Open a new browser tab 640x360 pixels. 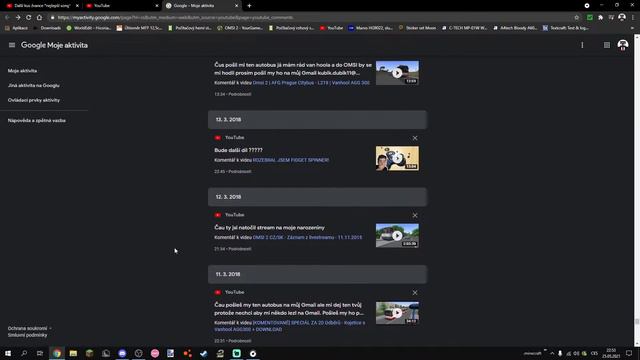(249, 6)
